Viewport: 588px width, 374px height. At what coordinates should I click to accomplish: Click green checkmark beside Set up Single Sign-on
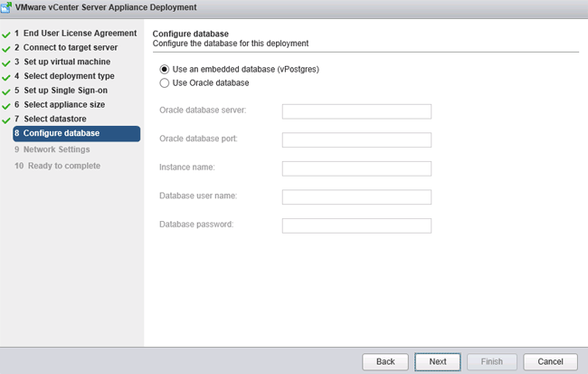tap(6, 92)
